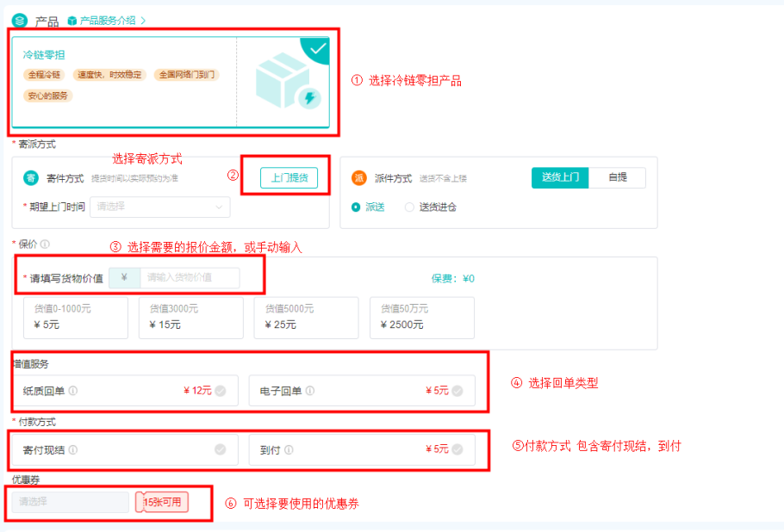Click the green 寄 icon

pyautogui.click(x=31, y=178)
